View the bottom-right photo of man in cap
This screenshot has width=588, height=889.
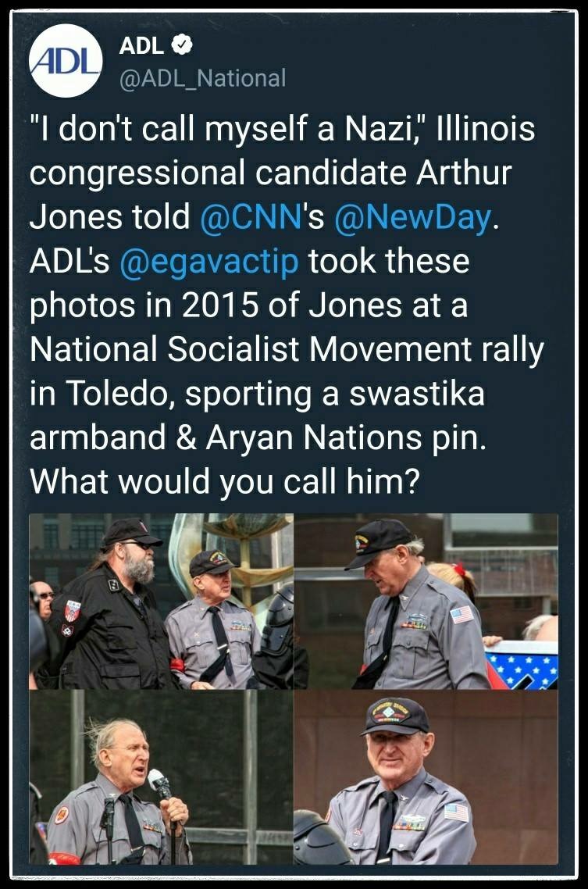click(x=426, y=777)
